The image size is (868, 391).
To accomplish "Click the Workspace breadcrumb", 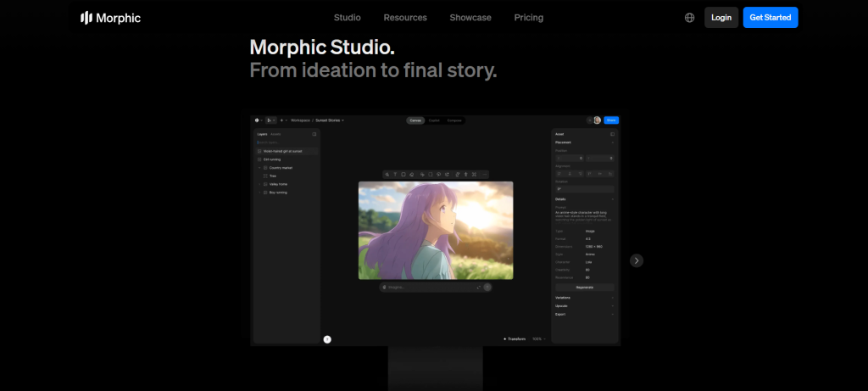I will coord(301,120).
